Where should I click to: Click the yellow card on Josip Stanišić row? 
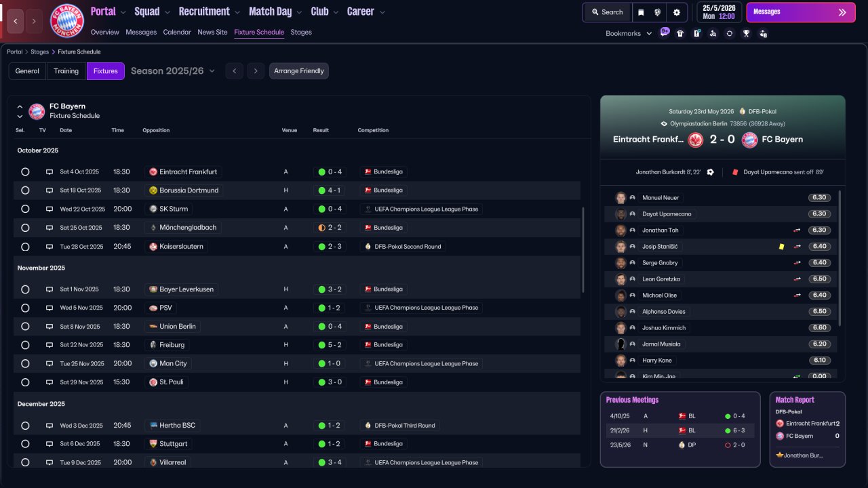tap(782, 247)
